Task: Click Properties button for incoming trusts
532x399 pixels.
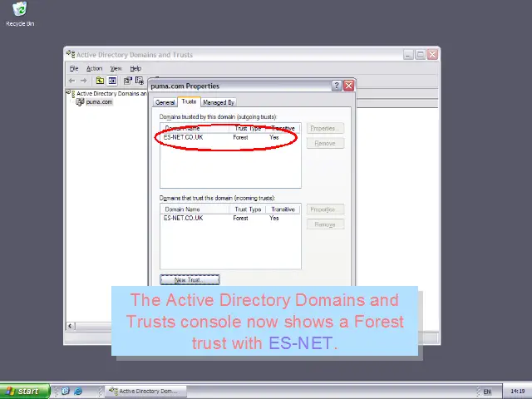Action: tap(325, 209)
